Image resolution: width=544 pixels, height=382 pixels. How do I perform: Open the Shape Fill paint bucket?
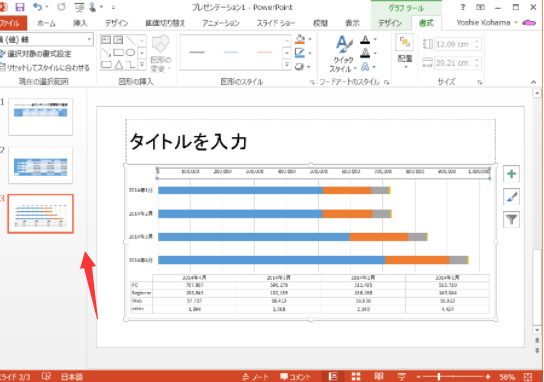click(300, 39)
